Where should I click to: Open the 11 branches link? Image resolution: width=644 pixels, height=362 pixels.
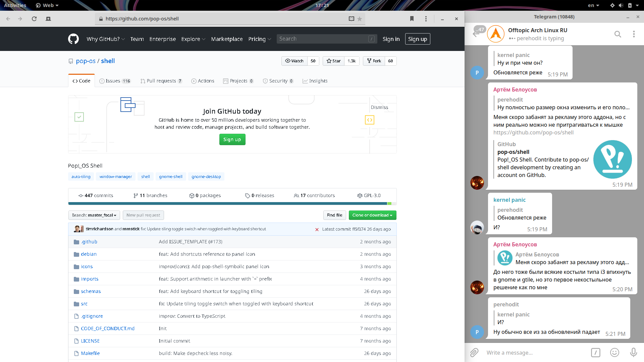tap(150, 195)
